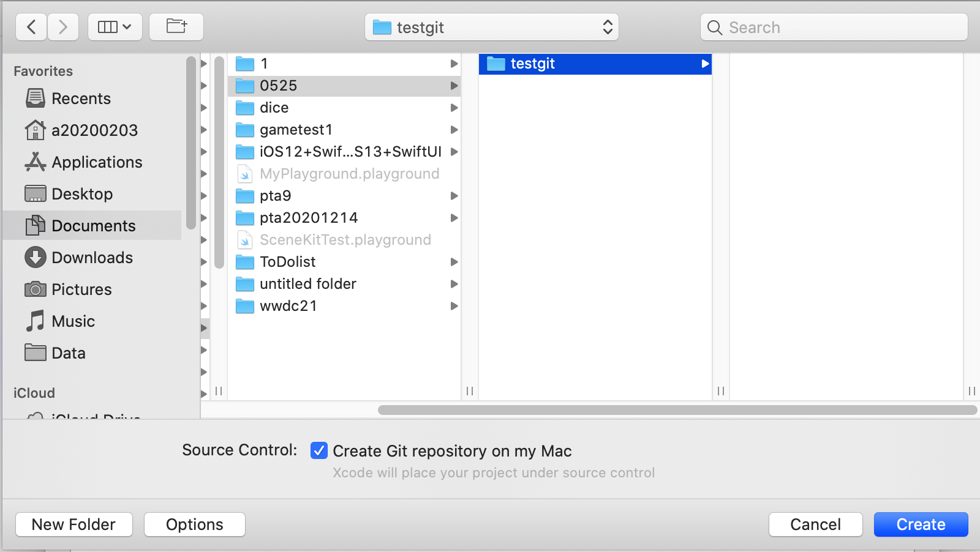Cancel the save dialog
The image size is (980, 552).
pyautogui.click(x=816, y=524)
